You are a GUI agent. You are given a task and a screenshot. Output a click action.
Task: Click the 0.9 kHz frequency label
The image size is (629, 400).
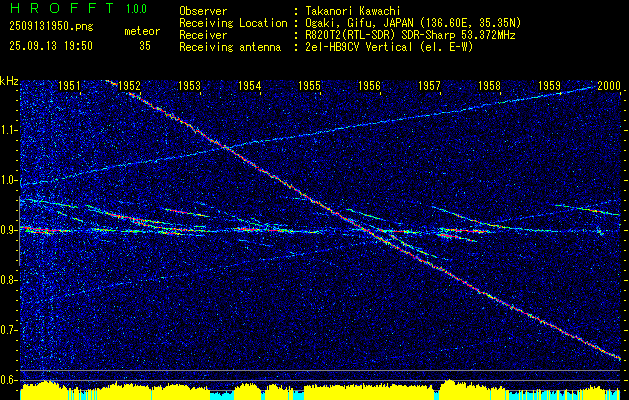tap(8, 230)
